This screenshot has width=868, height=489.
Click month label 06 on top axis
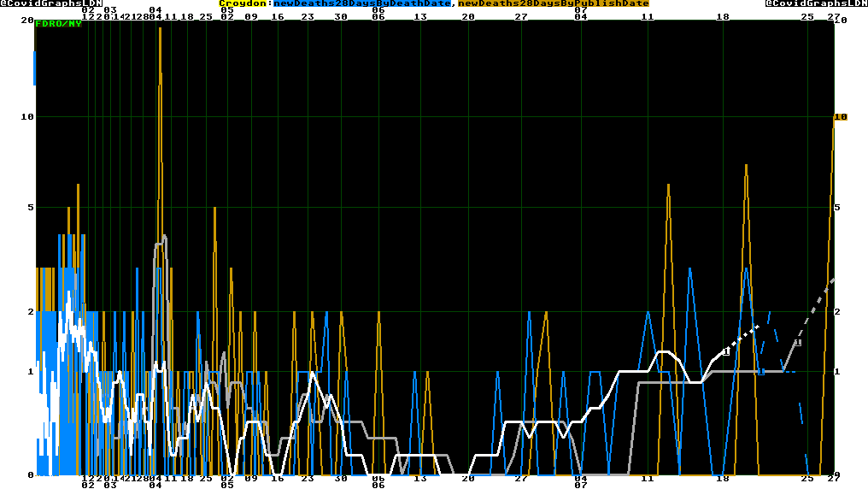[378, 10]
